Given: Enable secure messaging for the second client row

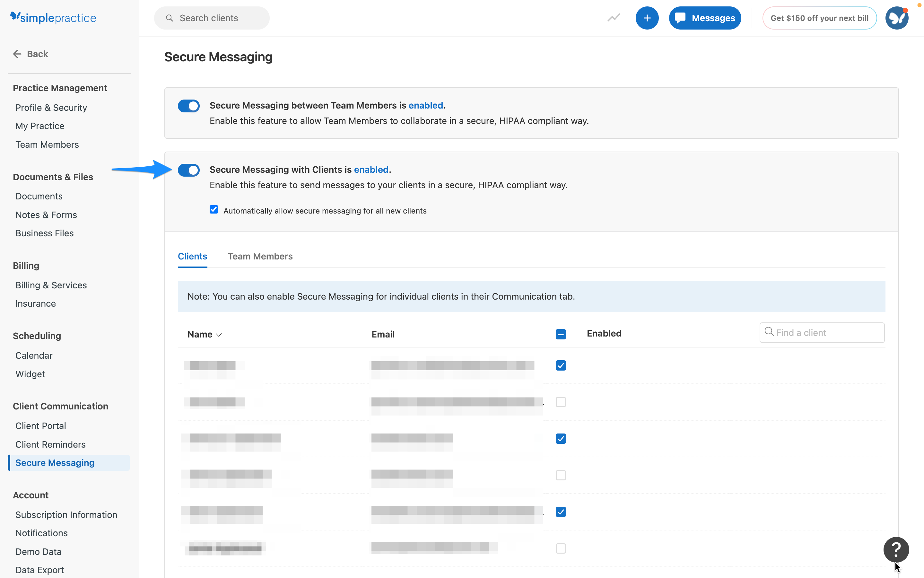Looking at the screenshot, I should click(561, 402).
